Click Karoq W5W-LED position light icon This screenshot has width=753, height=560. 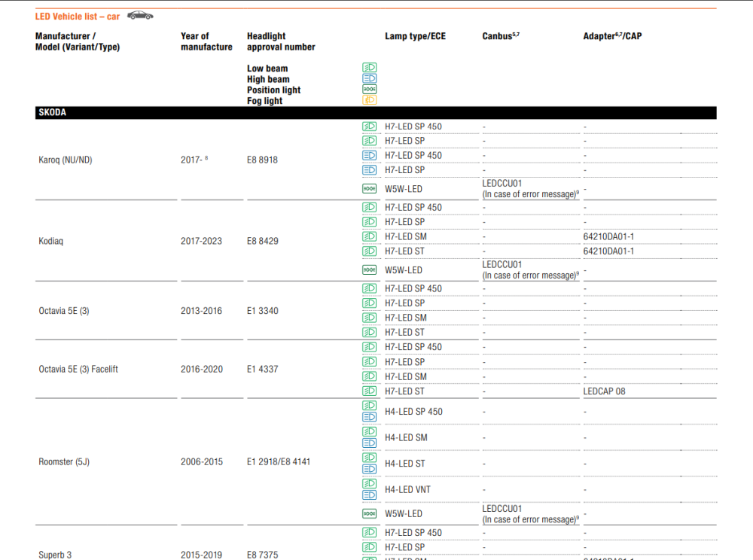coord(369,189)
